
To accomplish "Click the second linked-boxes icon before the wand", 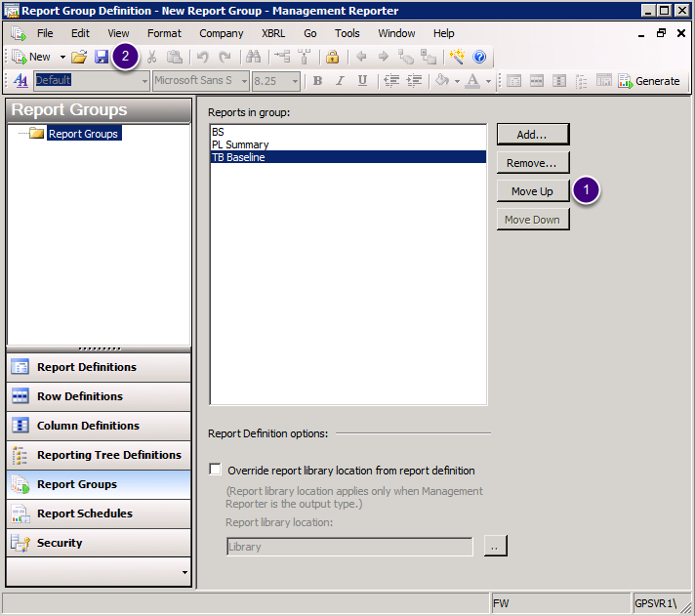I will click(x=429, y=57).
